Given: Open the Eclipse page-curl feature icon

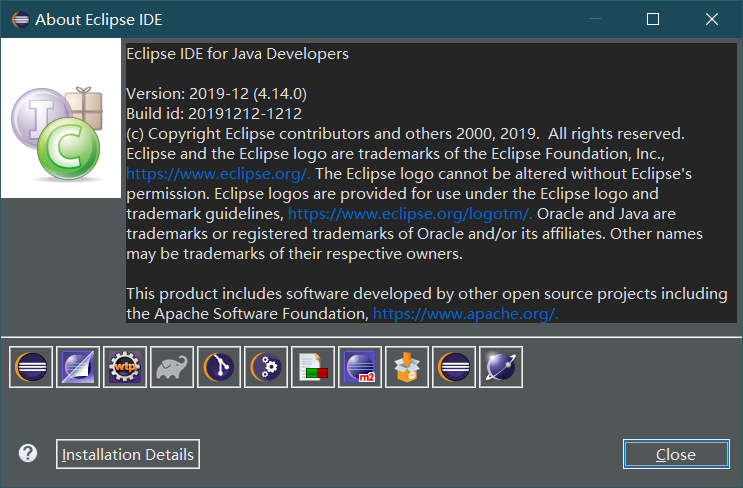Looking at the screenshot, I should (x=78, y=367).
